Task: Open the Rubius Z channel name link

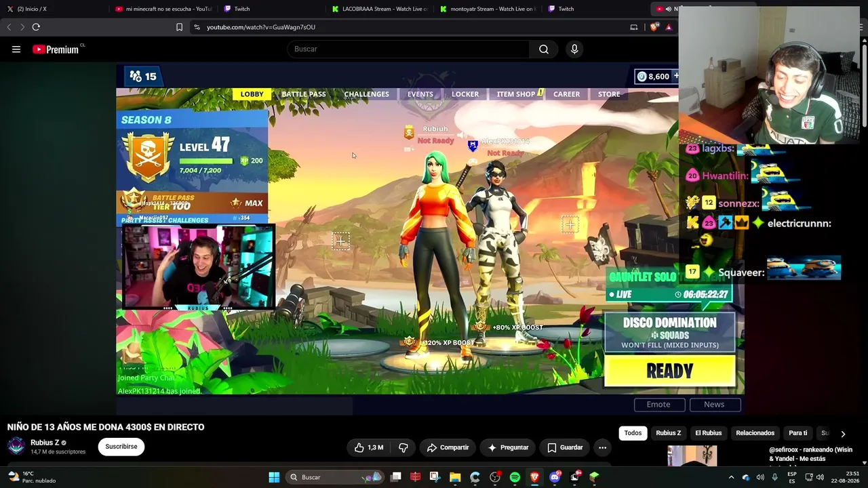Action: 45,443
